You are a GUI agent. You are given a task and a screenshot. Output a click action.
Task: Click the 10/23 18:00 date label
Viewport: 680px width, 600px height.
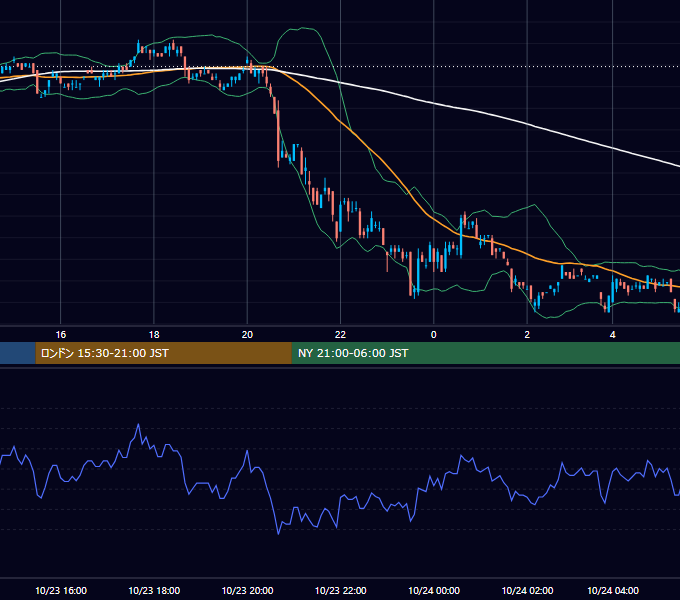pyautogui.click(x=154, y=590)
